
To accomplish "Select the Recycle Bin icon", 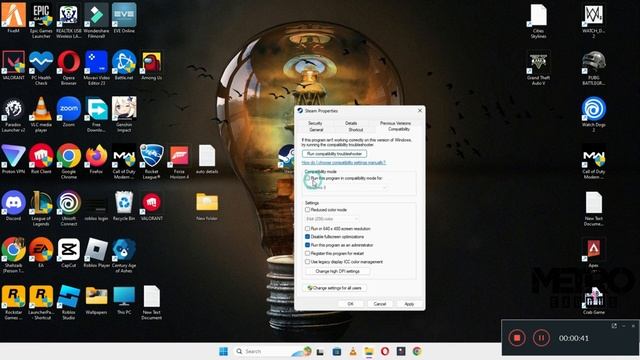I will [124, 206].
